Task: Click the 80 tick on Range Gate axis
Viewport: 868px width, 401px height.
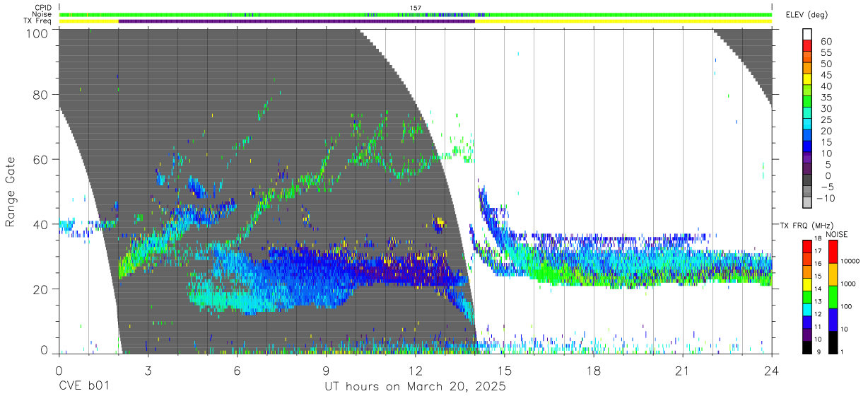Action: click(41, 95)
